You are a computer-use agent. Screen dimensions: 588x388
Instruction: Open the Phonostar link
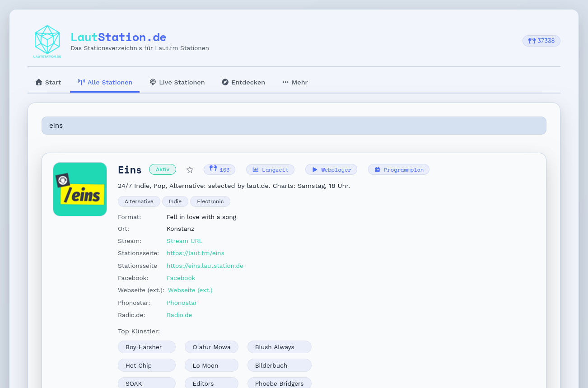tap(182, 303)
